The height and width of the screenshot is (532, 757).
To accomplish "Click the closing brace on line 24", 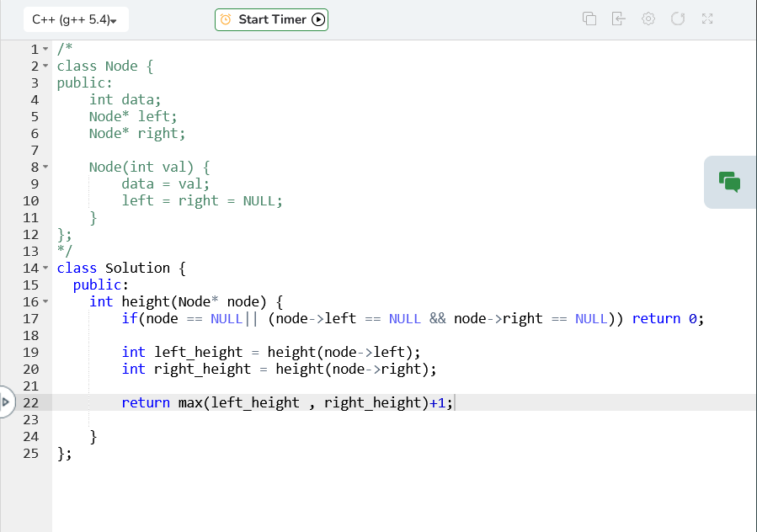I will tap(93, 436).
